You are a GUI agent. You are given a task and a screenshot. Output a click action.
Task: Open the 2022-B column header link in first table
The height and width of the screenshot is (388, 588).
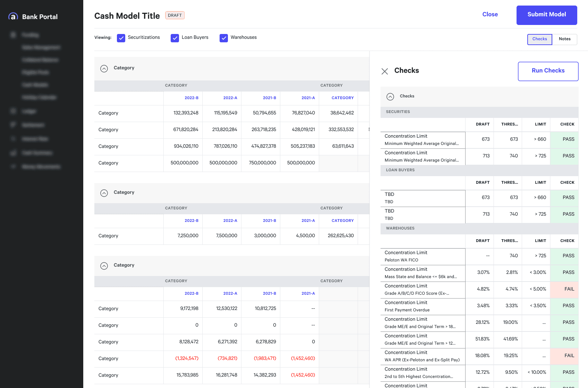tap(191, 98)
